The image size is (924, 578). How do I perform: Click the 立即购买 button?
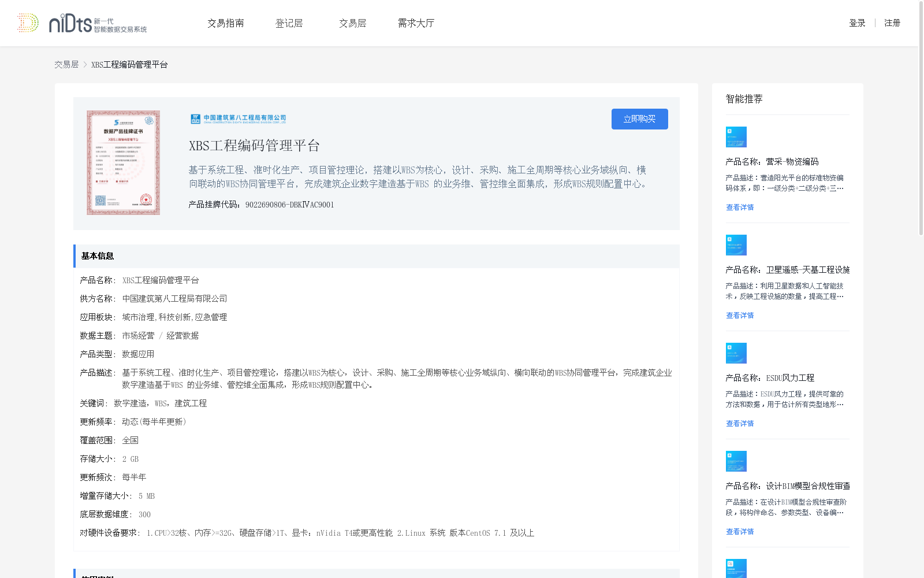click(x=640, y=119)
